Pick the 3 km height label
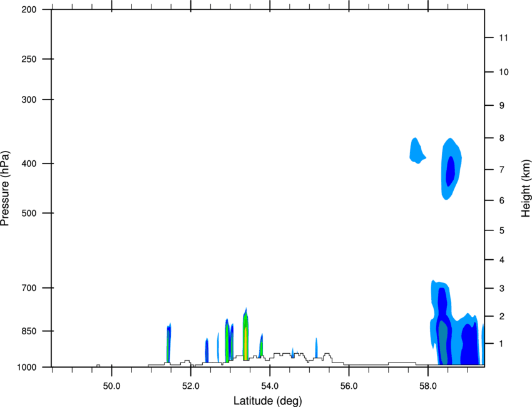 point(502,289)
